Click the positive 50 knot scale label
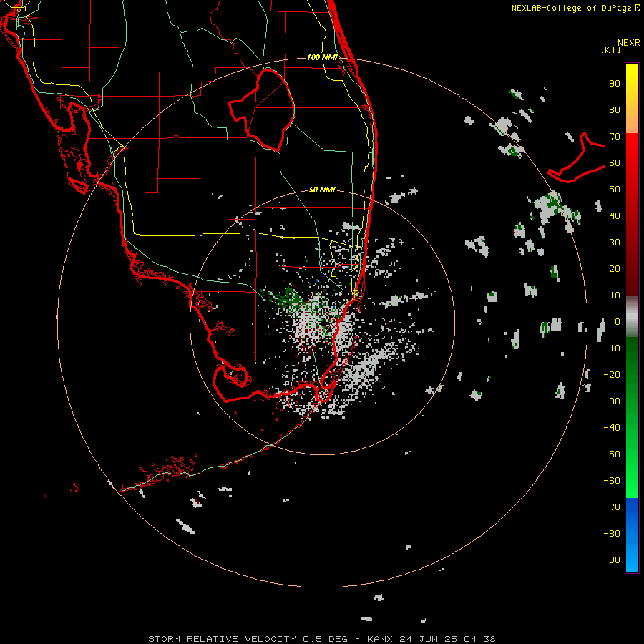The height and width of the screenshot is (644, 644). coord(615,190)
